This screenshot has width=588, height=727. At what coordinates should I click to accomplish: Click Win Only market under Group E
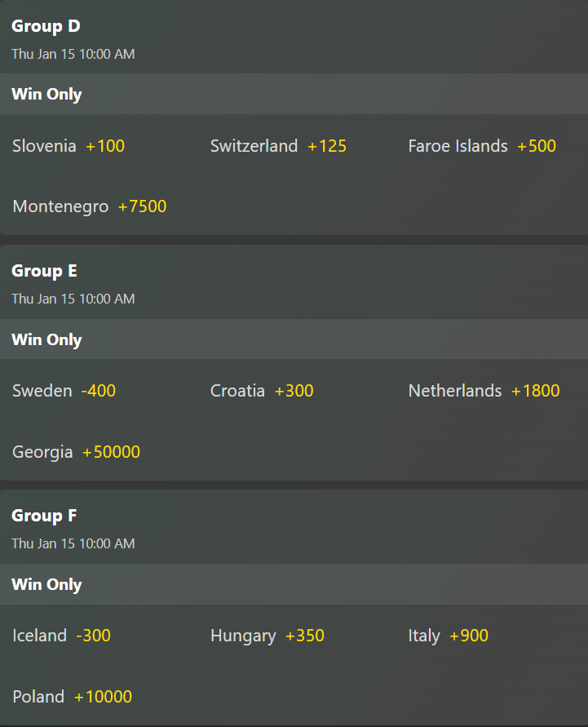click(x=46, y=339)
